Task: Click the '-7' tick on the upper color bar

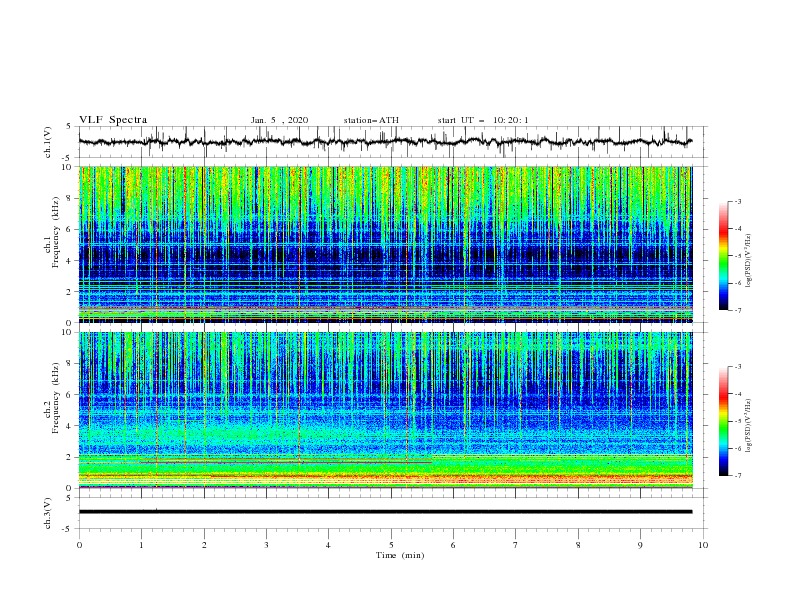Action: pyautogui.click(x=737, y=310)
